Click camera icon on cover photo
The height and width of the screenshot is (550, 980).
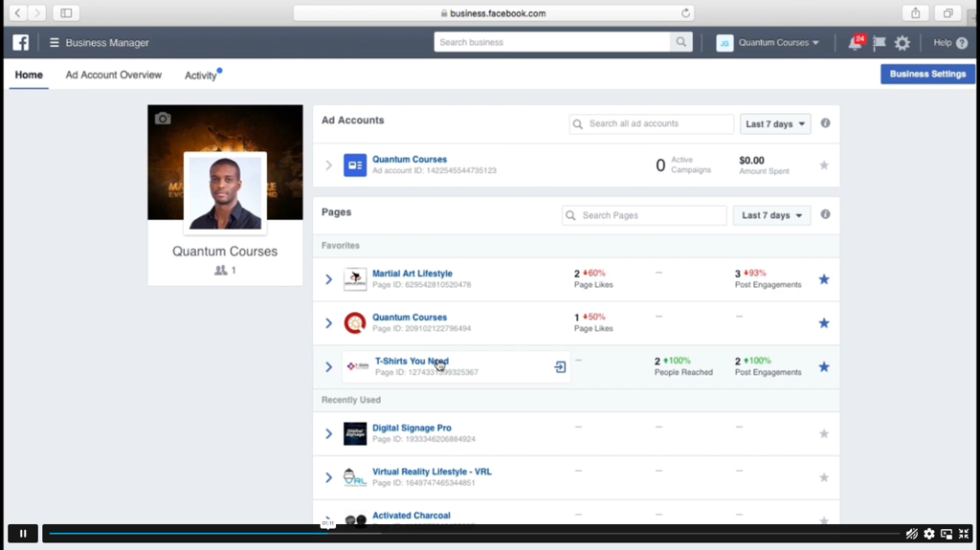tap(163, 118)
